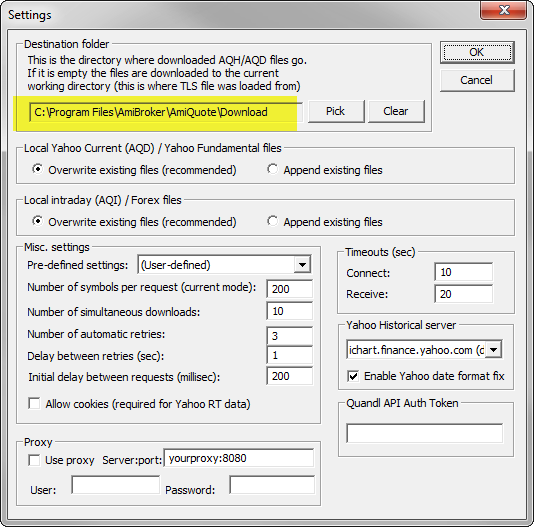Click Number of automatic retries field
This screenshot has height=527, width=534.
pos(289,336)
